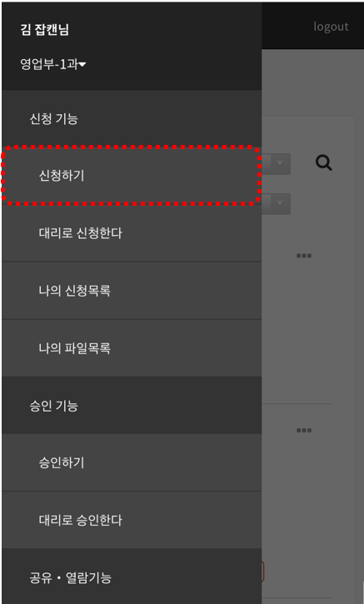This screenshot has width=364, height=604.
Task: Open the 나의 신청목록 menu item
Action: (132, 291)
